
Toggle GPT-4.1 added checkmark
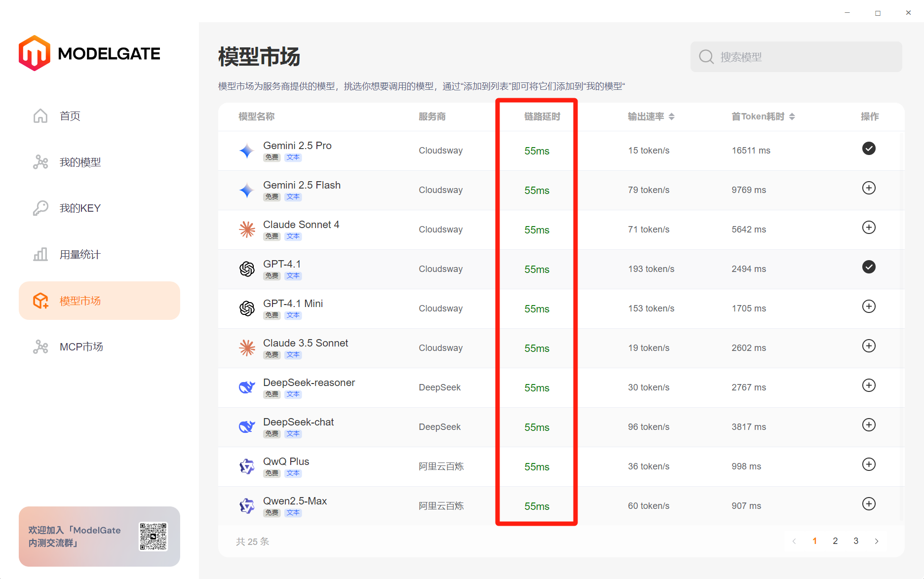click(869, 267)
